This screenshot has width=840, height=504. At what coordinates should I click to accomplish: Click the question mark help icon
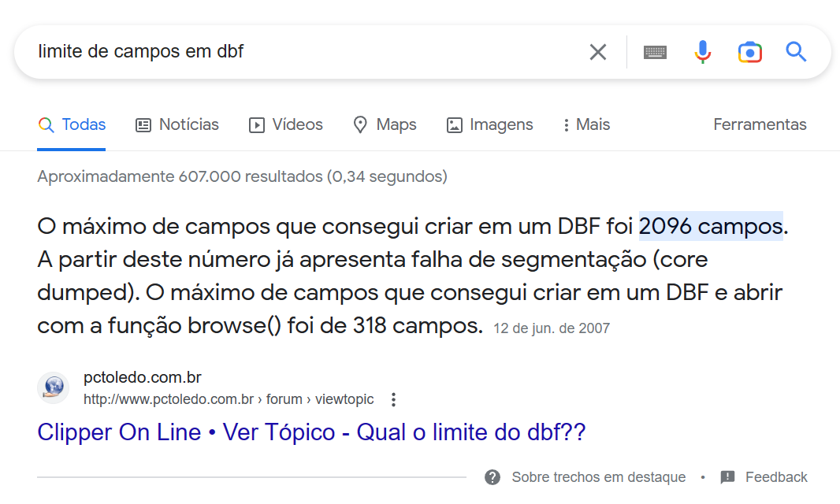click(x=492, y=477)
